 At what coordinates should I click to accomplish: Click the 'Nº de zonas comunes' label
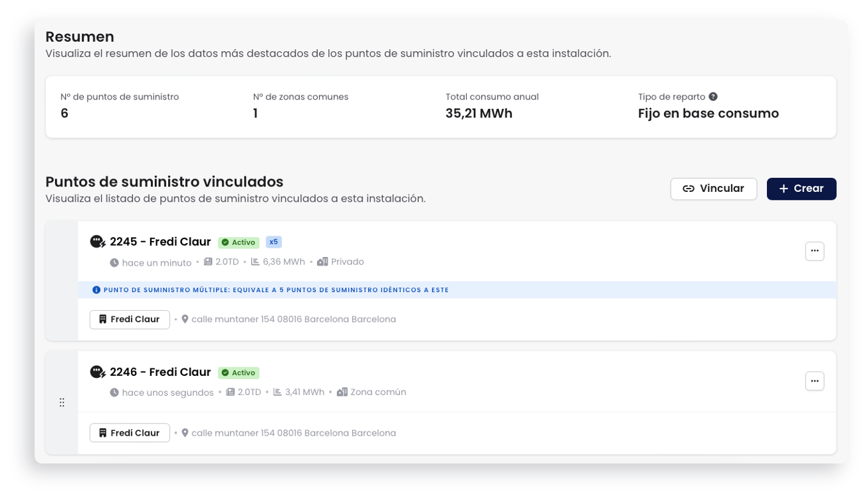tap(301, 97)
